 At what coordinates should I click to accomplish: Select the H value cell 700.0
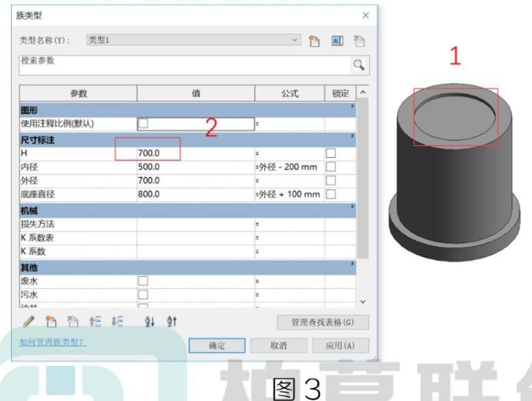pyautogui.click(x=196, y=153)
